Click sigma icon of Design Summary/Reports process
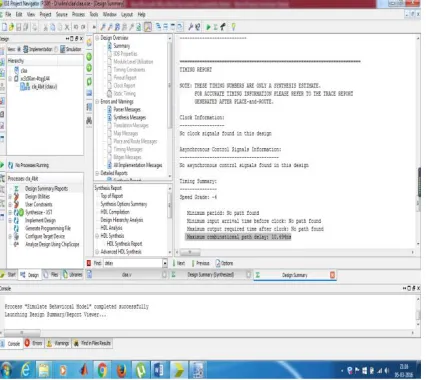Screen dimensions: 426x380 pyautogui.click(x=16, y=188)
